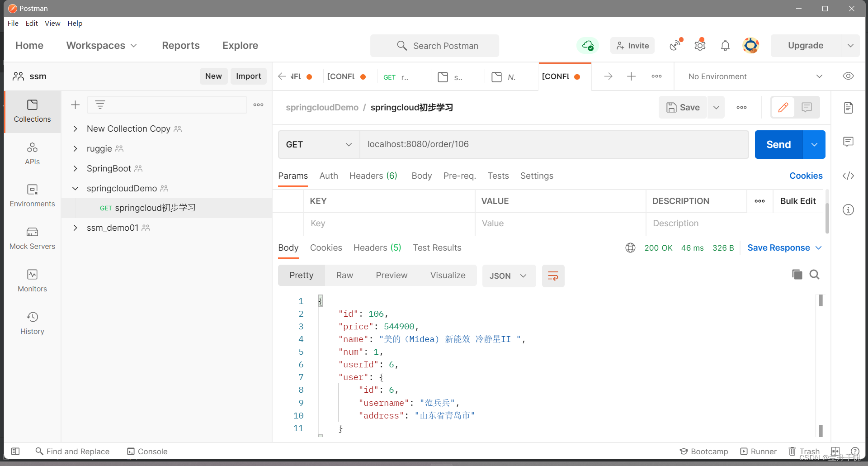Open the settings gear icon

tap(700, 45)
